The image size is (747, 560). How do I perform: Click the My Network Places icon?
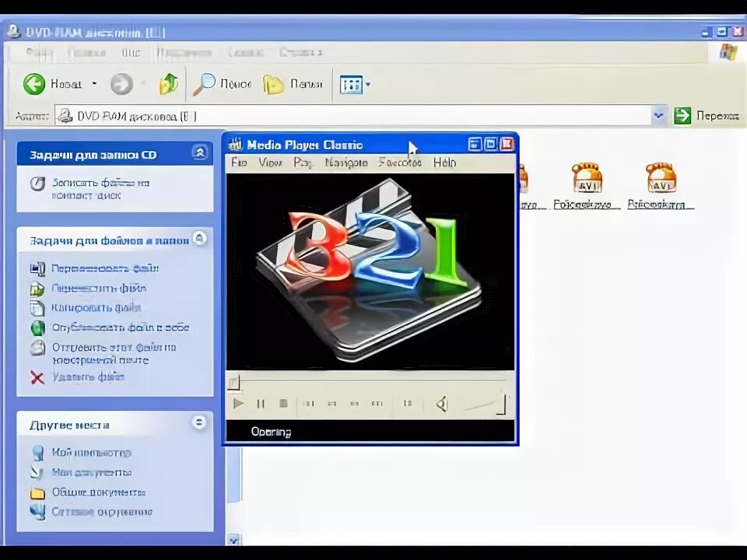coord(37,513)
